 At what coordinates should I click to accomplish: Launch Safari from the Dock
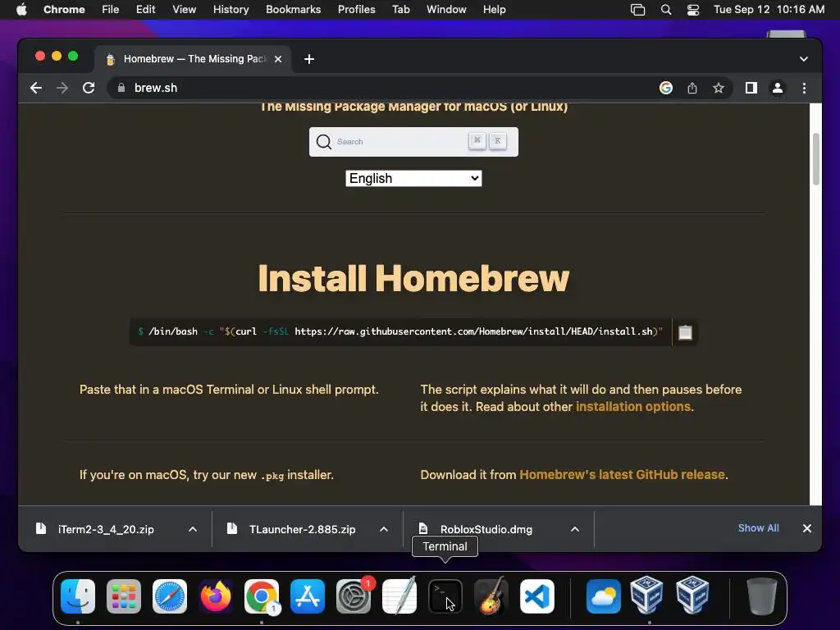pos(170,596)
